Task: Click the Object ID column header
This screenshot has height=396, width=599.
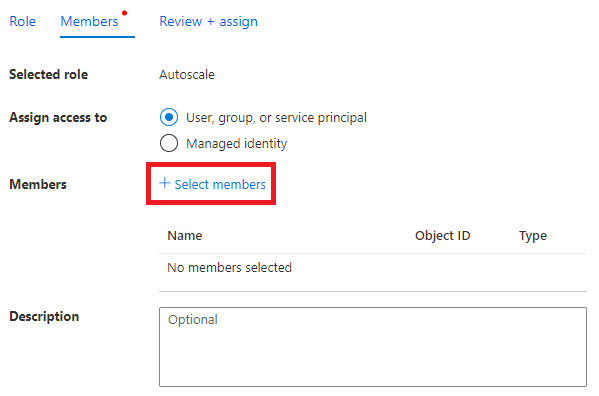Action: (443, 236)
